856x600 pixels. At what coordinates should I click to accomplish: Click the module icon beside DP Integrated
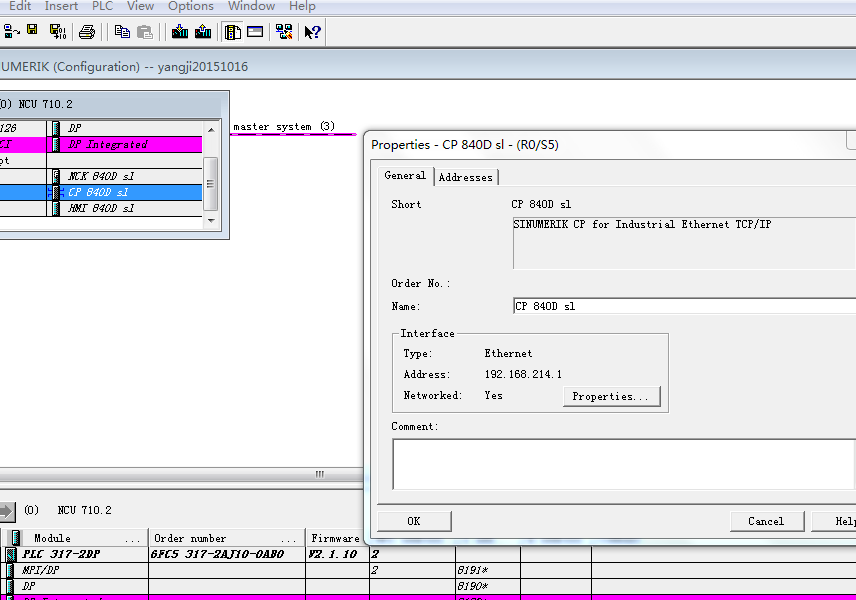(56, 144)
